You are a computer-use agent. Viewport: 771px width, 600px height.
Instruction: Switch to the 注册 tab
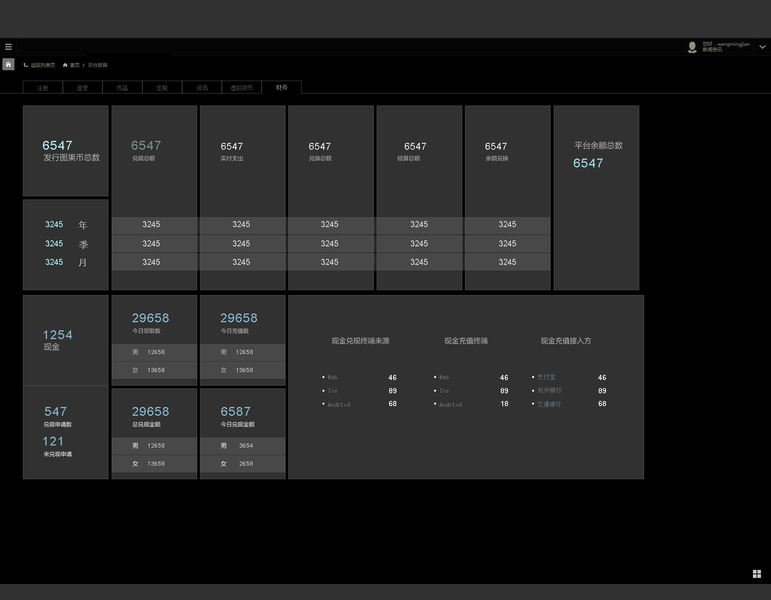click(43, 88)
